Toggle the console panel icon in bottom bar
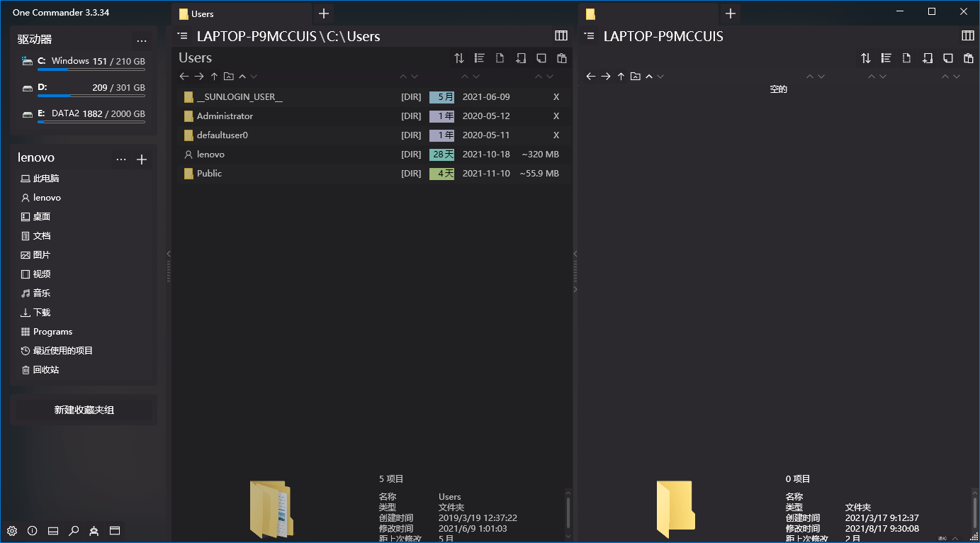980x543 pixels. click(52, 530)
